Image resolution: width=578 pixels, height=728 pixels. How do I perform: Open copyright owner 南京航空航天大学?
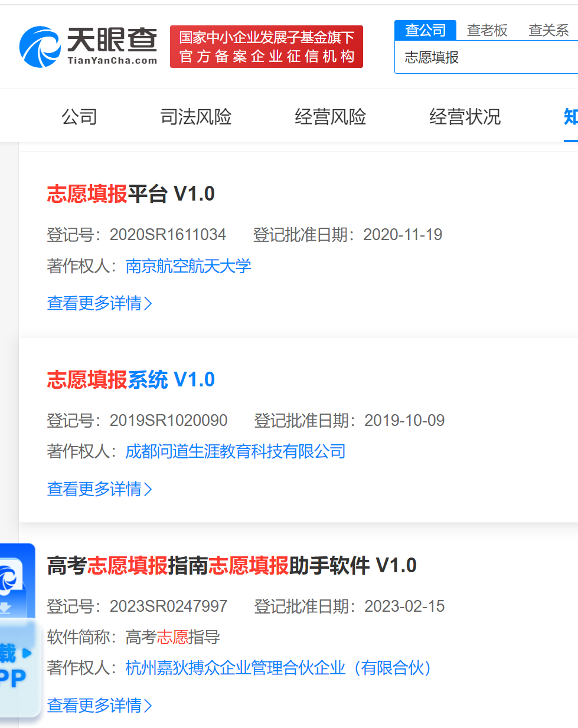point(188,266)
